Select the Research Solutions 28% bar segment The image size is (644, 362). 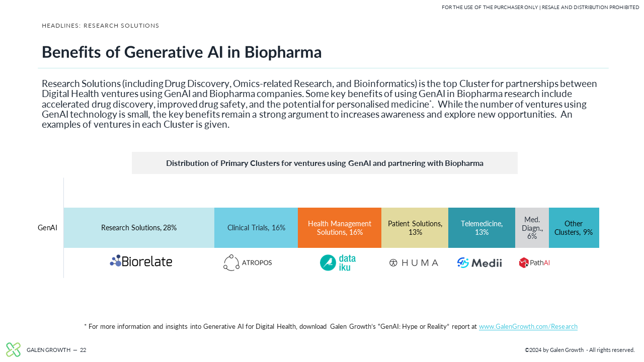pos(139,228)
